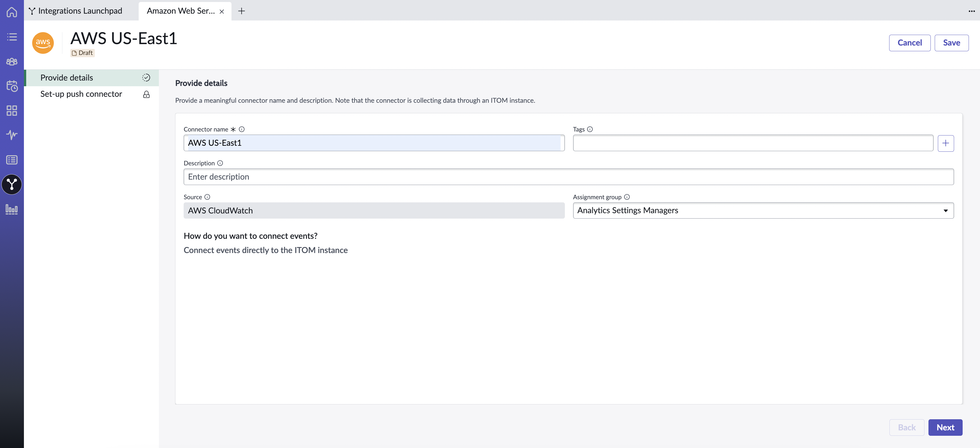Click 'Connect events directly to the ITOM instance' text
The image size is (980, 448).
point(266,250)
